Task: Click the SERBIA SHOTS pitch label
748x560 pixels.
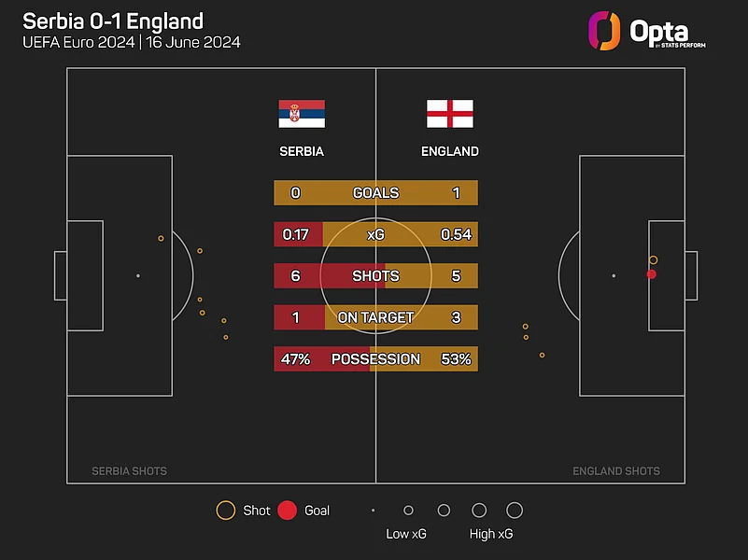Action: click(x=129, y=471)
